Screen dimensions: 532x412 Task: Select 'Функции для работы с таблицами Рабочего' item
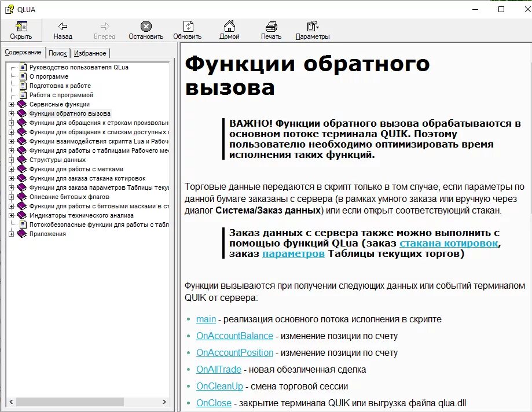pos(99,150)
